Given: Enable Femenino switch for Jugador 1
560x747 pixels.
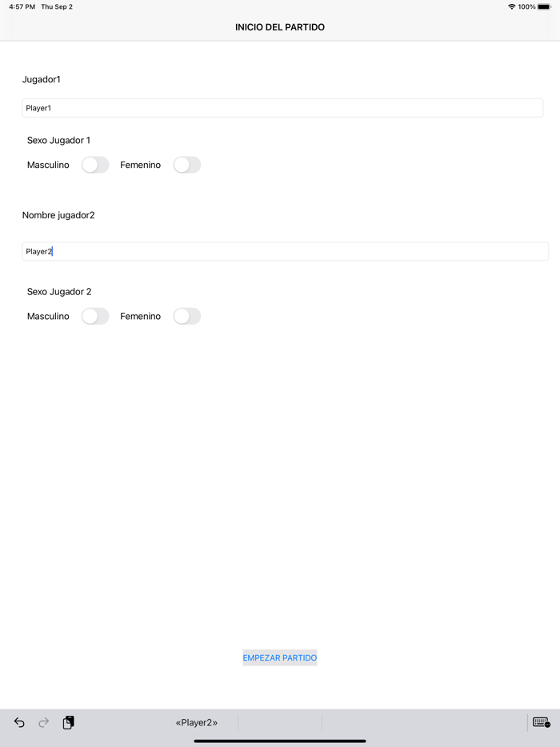Looking at the screenshot, I should coord(187,165).
